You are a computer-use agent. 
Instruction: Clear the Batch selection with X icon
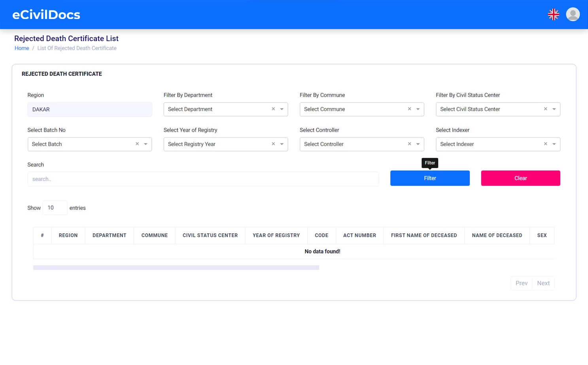pyautogui.click(x=137, y=144)
